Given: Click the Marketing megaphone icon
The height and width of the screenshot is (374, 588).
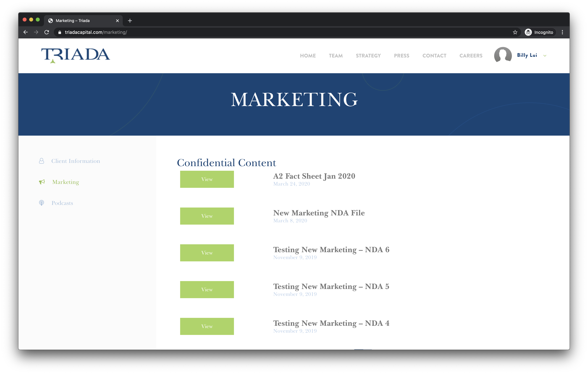Looking at the screenshot, I should pyautogui.click(x=42, y=182).
